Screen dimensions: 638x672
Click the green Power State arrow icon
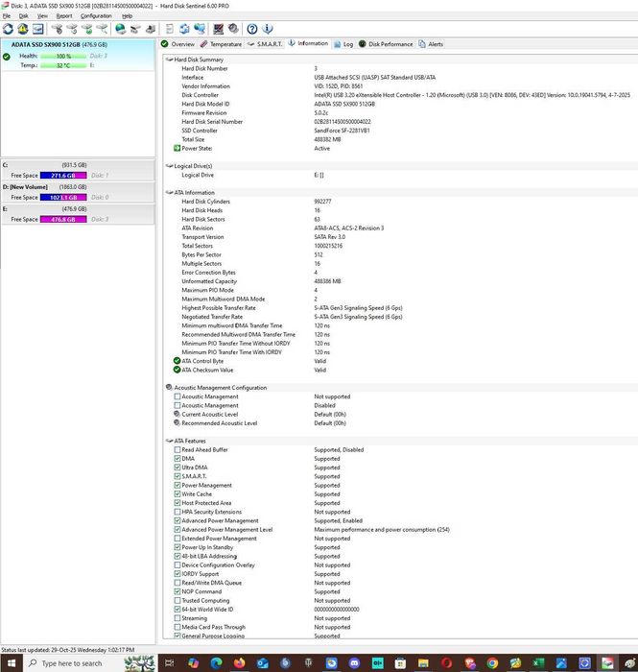click(177, 148)
